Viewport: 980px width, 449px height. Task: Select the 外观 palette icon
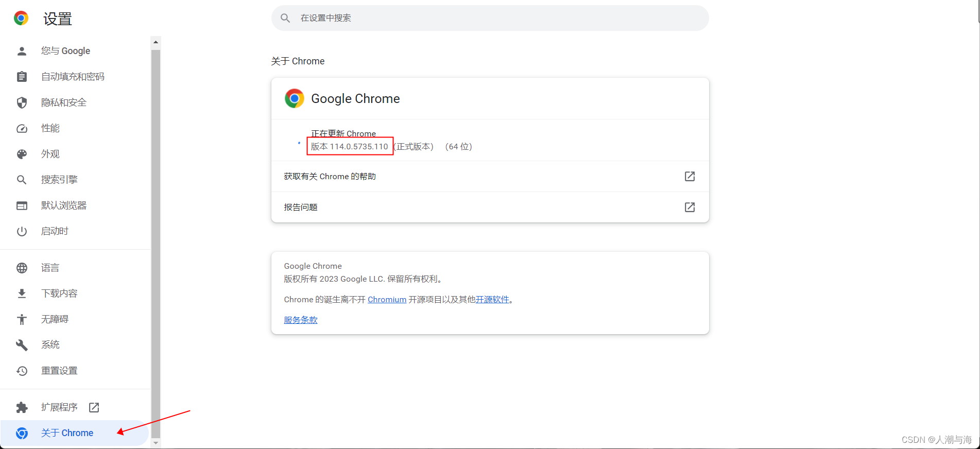[22, 153]
